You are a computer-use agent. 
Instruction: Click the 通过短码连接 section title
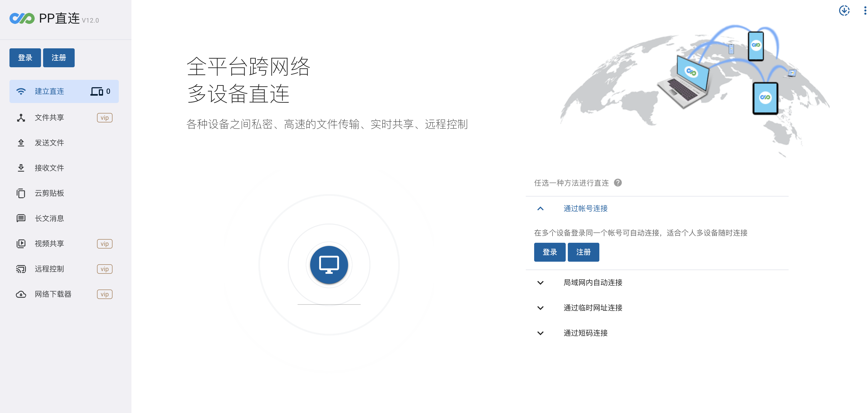[x=586, y=333]
